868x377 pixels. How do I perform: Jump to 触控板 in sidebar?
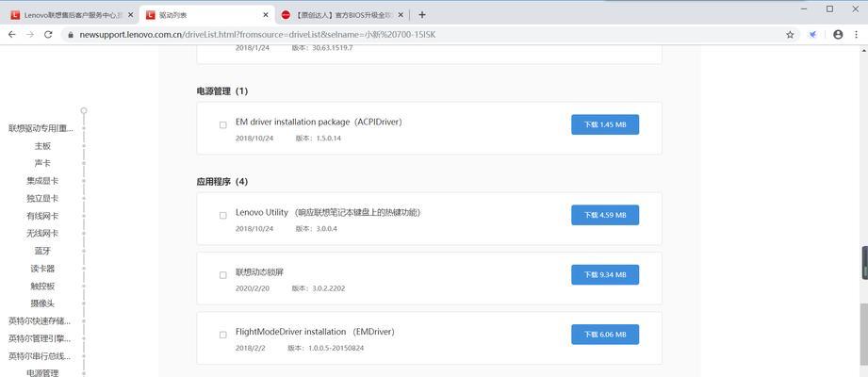coord(42,287)
